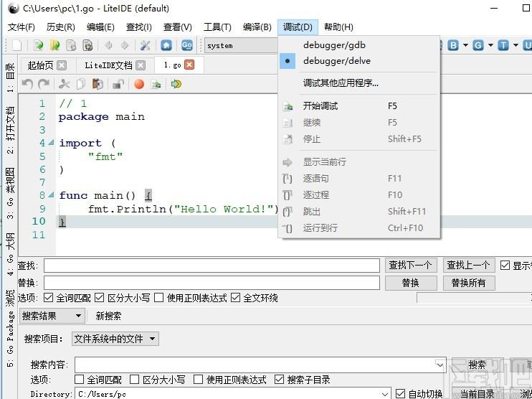Click the blue T test icon
This screenshot has width=532, height=399.
[x=503, y=45]
